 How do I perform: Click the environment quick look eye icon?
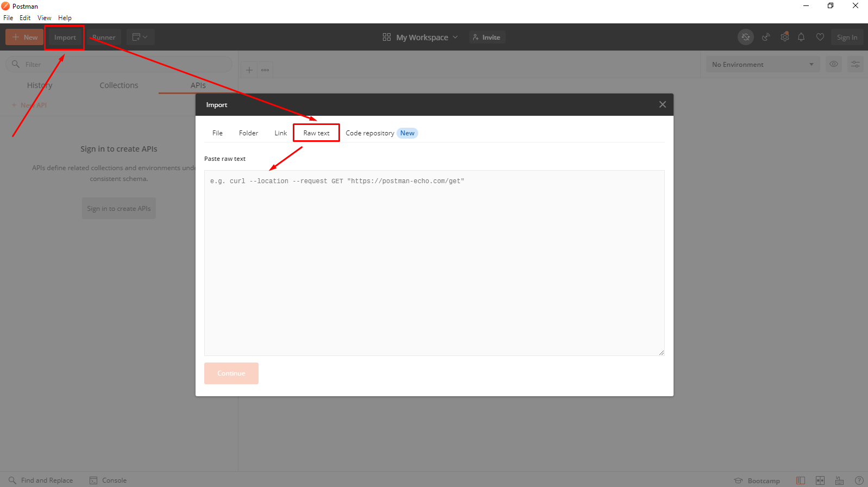coord(834,64)
